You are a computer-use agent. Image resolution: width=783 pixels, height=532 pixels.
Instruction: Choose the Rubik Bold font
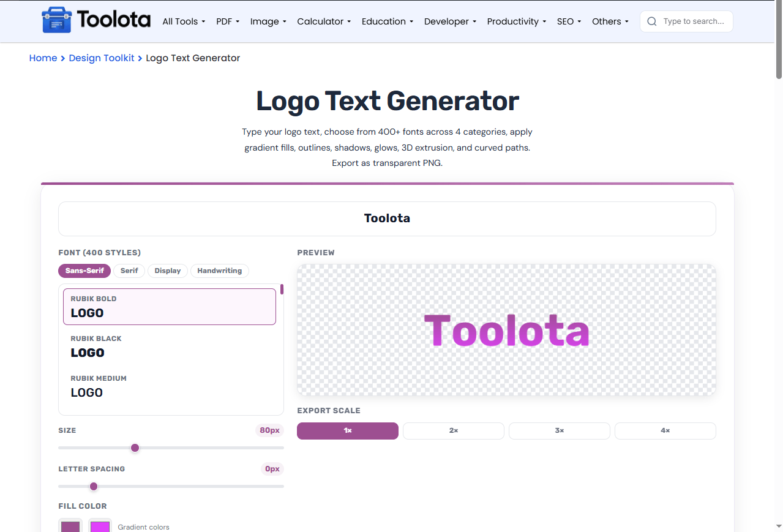(170, 307)
